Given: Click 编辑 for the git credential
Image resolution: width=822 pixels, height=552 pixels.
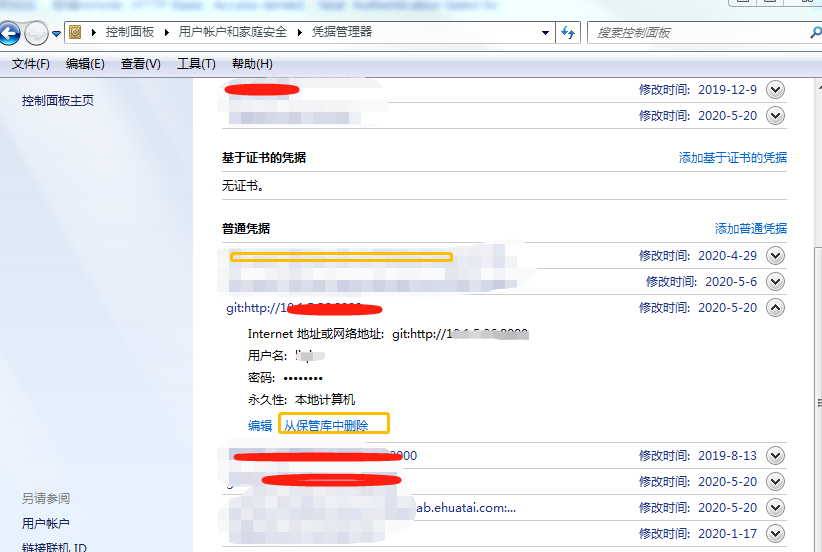Looking at the screenshot, I should tap(260, 426).
